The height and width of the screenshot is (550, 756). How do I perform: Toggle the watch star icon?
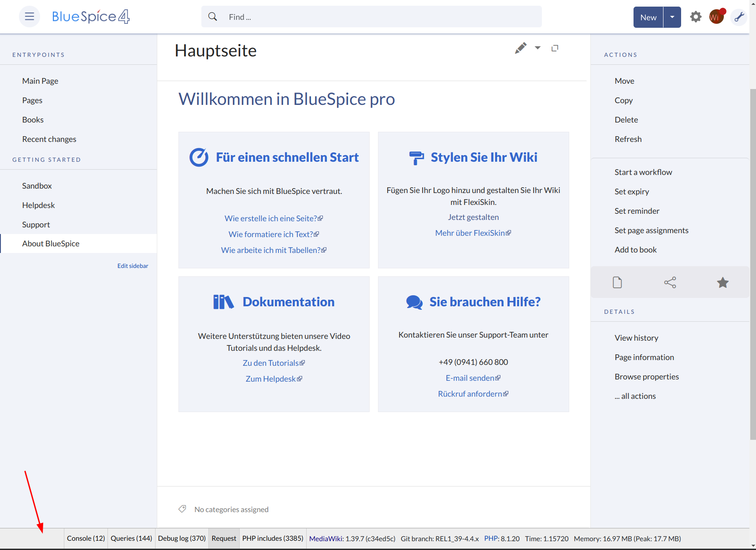pyautogui.click(x=723, y=282)
